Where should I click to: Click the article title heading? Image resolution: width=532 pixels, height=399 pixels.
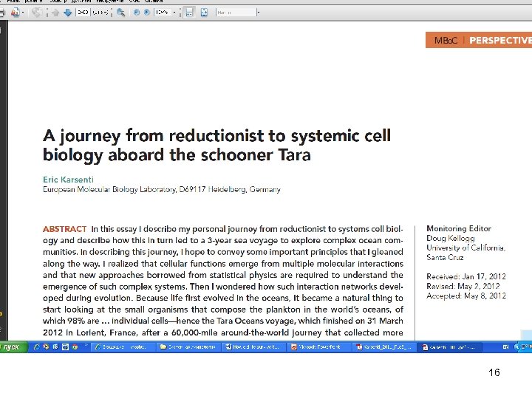pos(216,146)
